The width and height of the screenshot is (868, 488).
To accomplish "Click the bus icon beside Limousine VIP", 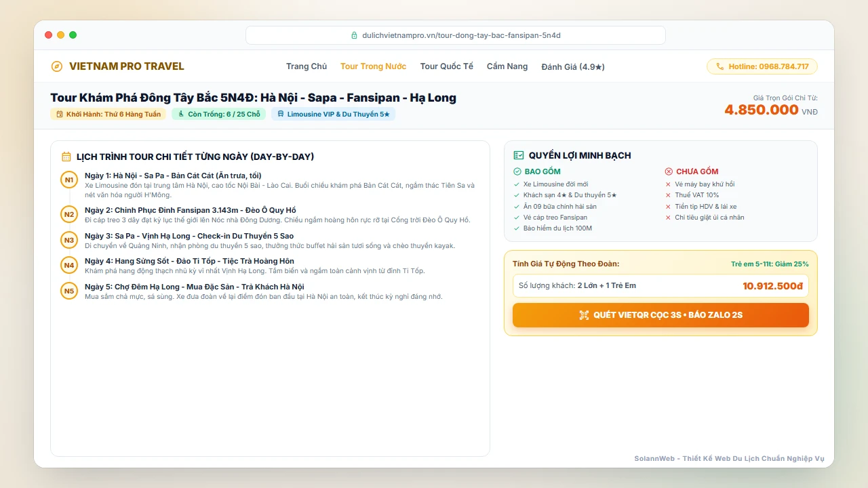I will [281, 114].
